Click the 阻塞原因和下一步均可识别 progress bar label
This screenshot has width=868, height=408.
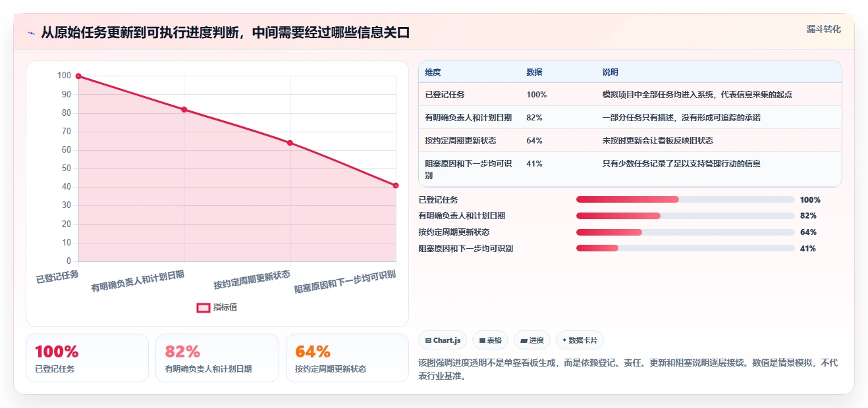466,249
